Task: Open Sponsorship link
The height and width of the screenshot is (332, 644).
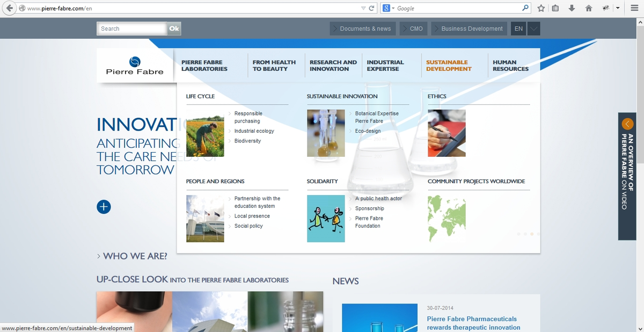Action: coord(369,208)
